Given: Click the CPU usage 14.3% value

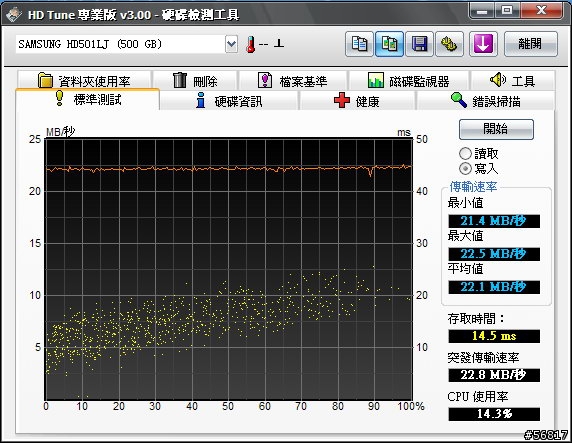Looking at the screenshot, I should [x=494, y=414].
